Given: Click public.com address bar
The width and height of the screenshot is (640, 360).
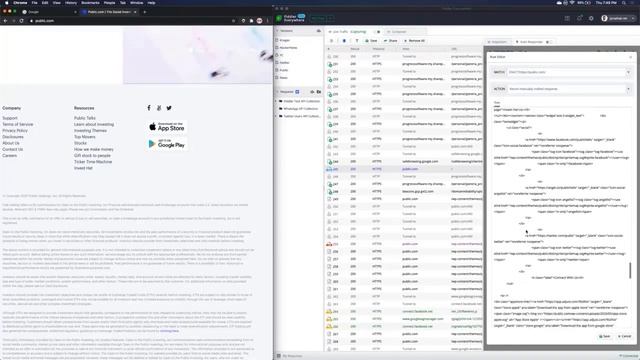Looking at the screenshot, I should [131, 20].
